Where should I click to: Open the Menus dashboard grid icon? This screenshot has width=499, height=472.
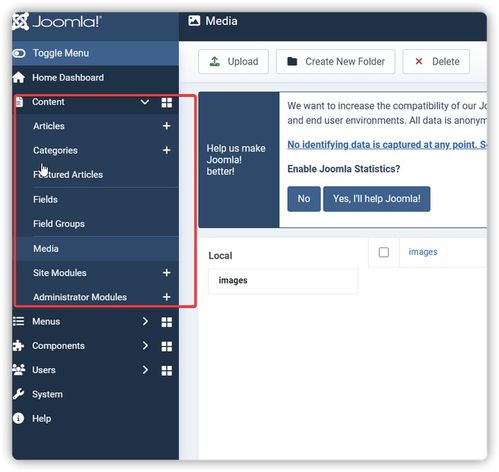point(167,322)
